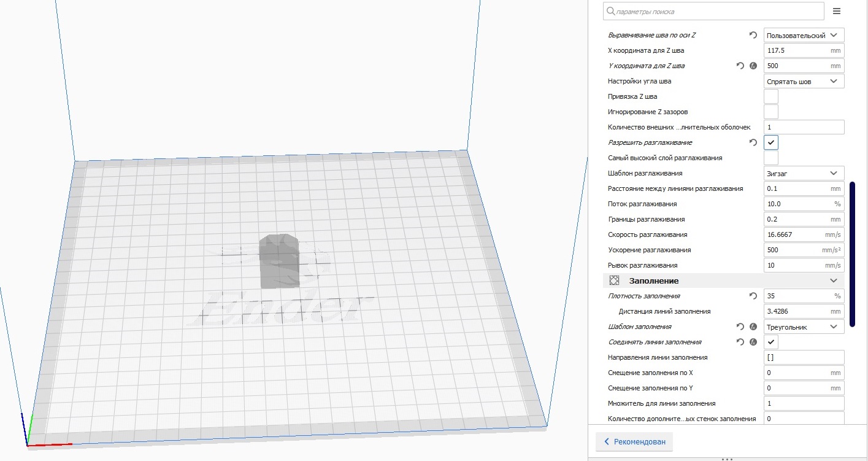Reset the 'Шаблон заполнения' setting
The image size is (868, 461).
pyautogui.click(x=740, y=327)
